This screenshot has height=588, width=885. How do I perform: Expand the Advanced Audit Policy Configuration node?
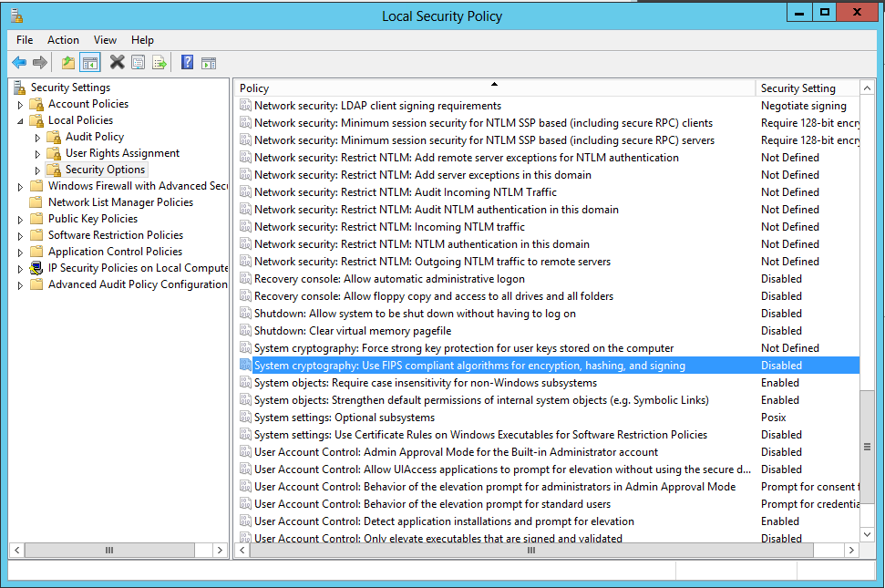coord(20,285)
